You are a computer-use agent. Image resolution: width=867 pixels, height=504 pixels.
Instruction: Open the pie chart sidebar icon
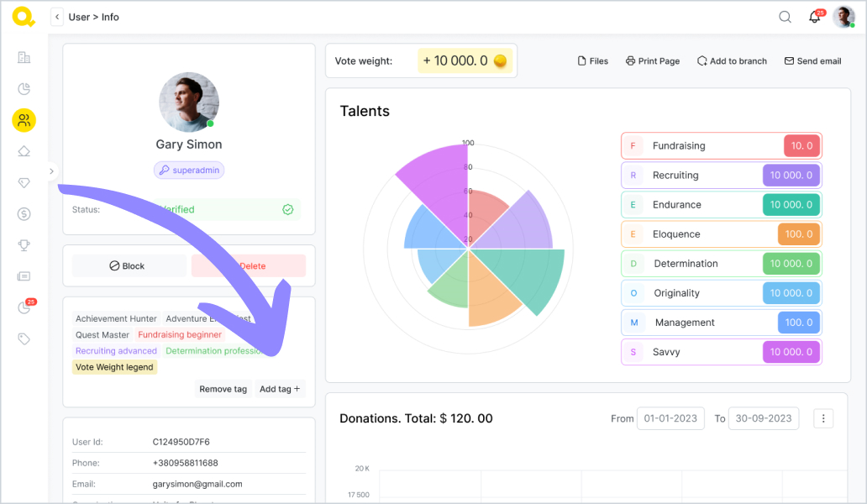point(24,89)
